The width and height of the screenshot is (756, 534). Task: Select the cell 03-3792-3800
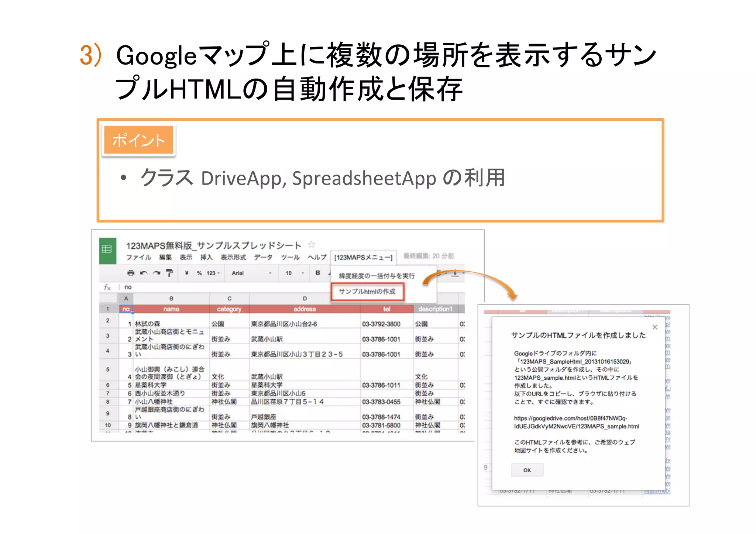(386, 321)
